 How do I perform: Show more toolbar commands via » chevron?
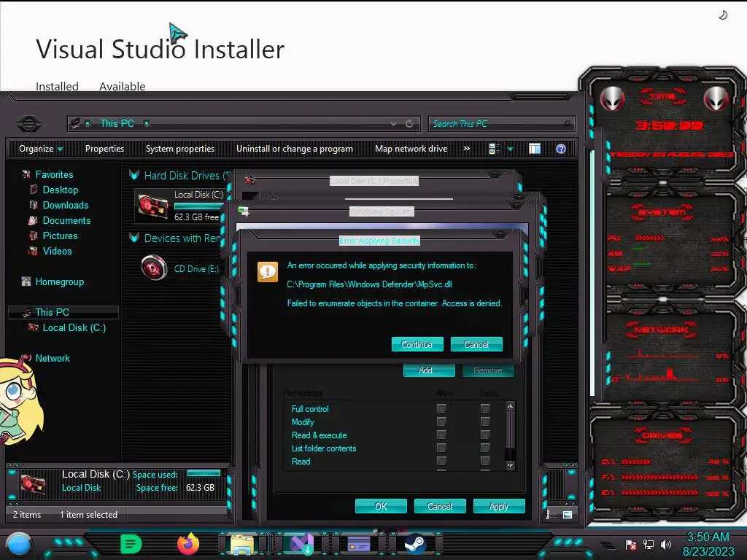(466, 149)
